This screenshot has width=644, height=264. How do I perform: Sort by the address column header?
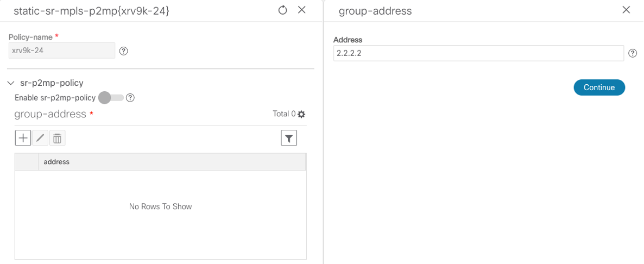click(56, 162)
